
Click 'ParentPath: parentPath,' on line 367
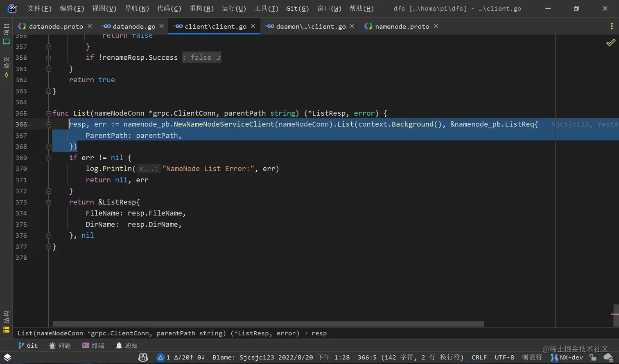point(133,135)
